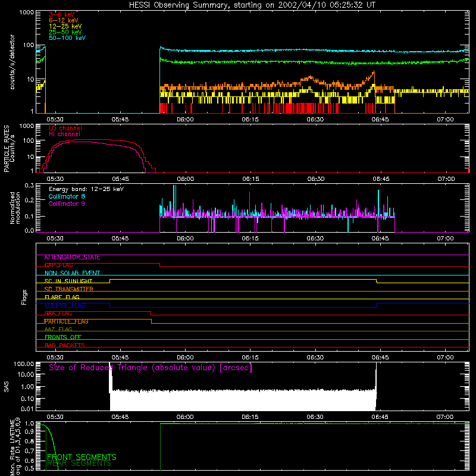Select the Collimator 9 legend entry
The width and height of the screenshot is (476, 476).
pyautogui.click(x=67, y=203)
